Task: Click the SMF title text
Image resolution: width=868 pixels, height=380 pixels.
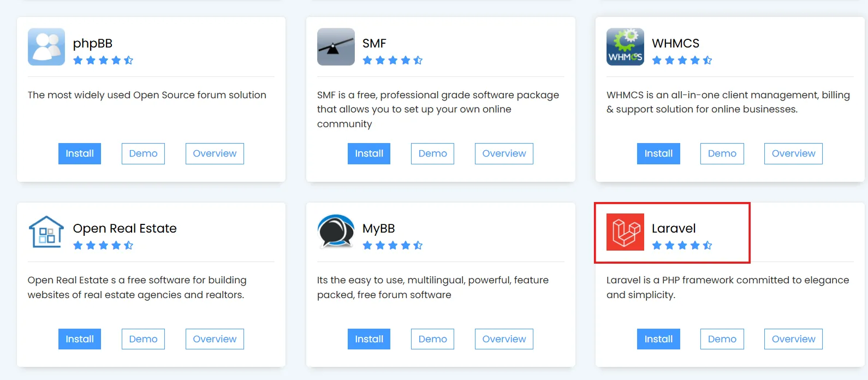Action: pyautogui.click(x=374, y=43)
